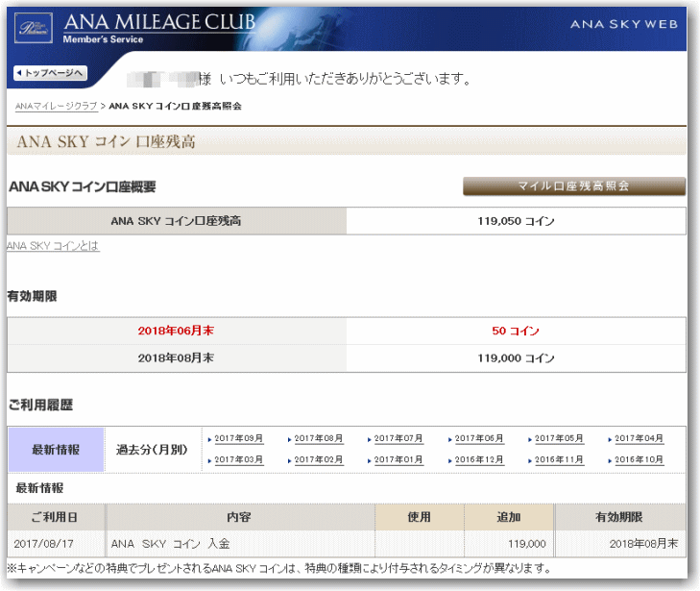
Task: Open the ANA SKY コインとは link
Action: coord(53,246)
